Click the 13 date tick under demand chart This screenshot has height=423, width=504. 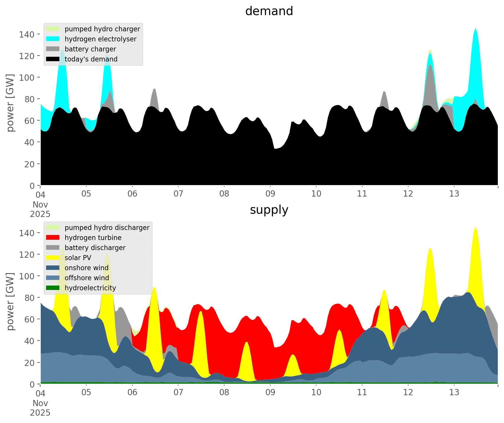tap(454, 194)
